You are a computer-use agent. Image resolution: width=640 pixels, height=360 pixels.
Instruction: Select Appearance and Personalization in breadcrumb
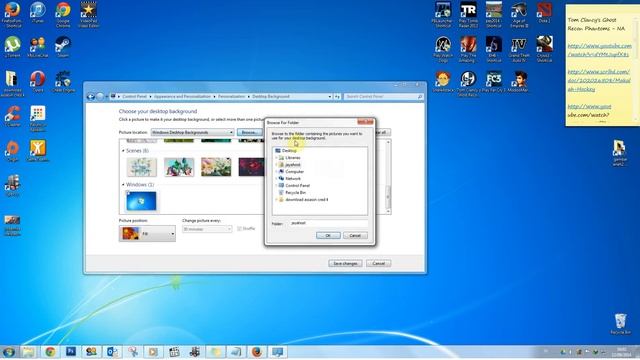click(182, 97)
